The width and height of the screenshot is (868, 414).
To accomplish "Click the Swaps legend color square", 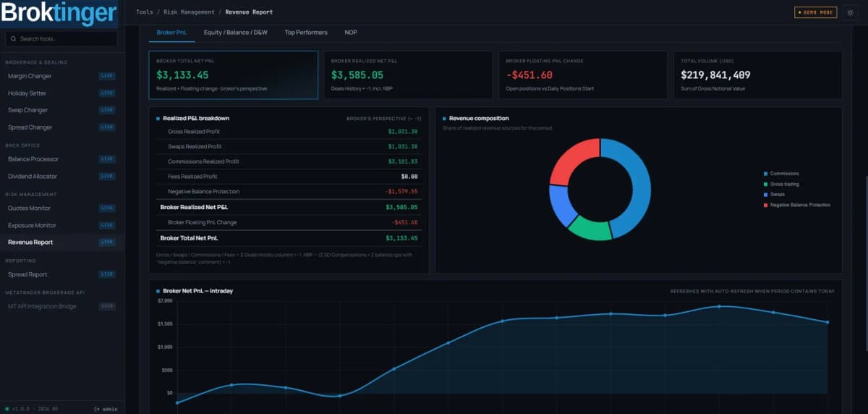I will pos(765,194).
